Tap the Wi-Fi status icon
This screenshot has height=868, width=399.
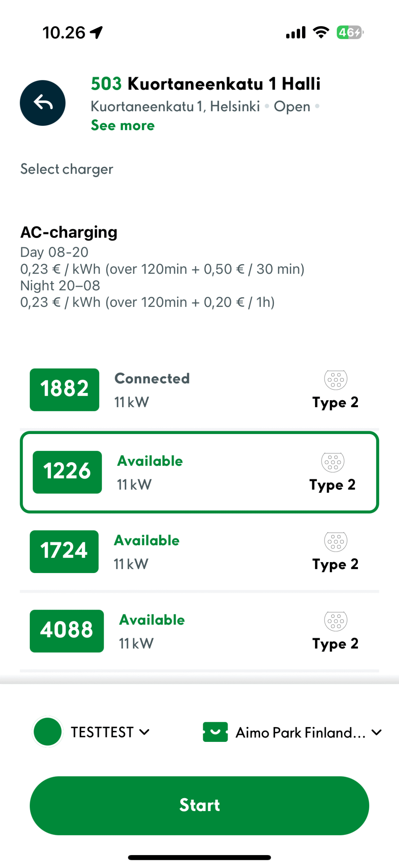[x=321, y=33]
